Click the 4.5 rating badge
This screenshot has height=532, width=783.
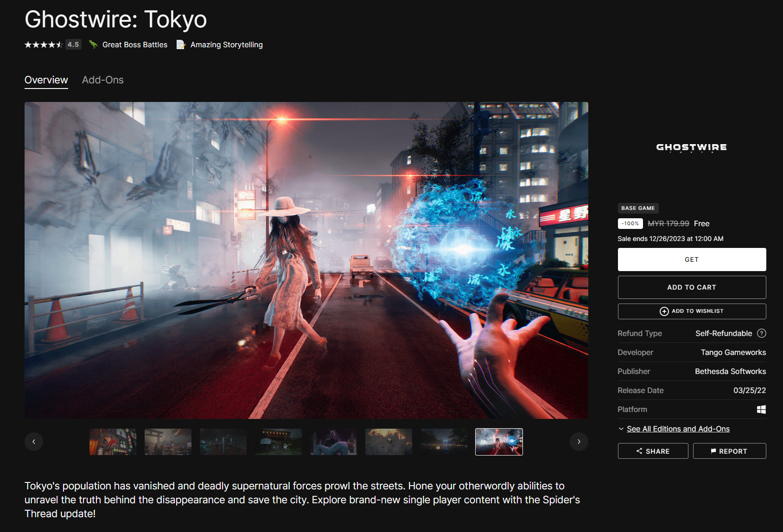point(73,44)
